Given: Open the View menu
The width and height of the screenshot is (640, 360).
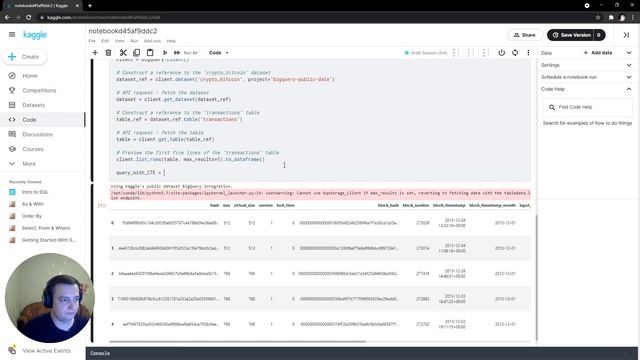Looking at the screenshot, I should (x=120, y=41).
